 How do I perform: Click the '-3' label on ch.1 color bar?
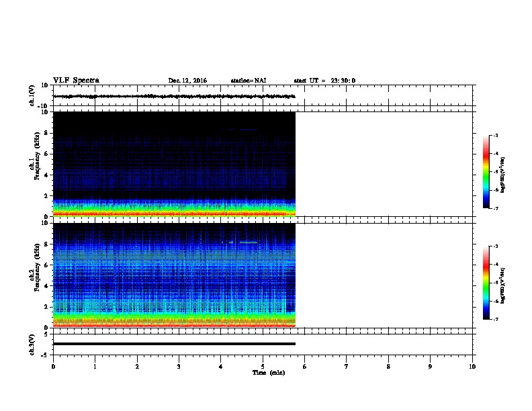click(x=495, y=135)
